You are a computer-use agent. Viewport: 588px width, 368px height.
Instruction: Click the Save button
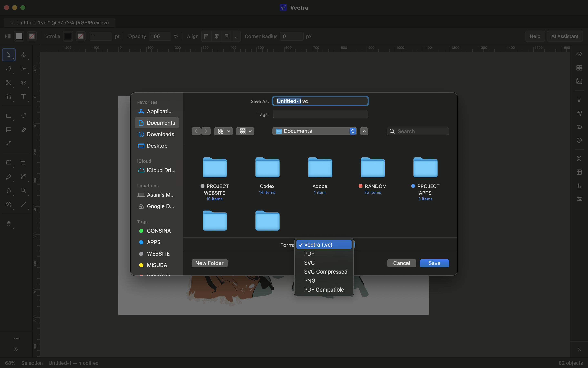point(434,263)
